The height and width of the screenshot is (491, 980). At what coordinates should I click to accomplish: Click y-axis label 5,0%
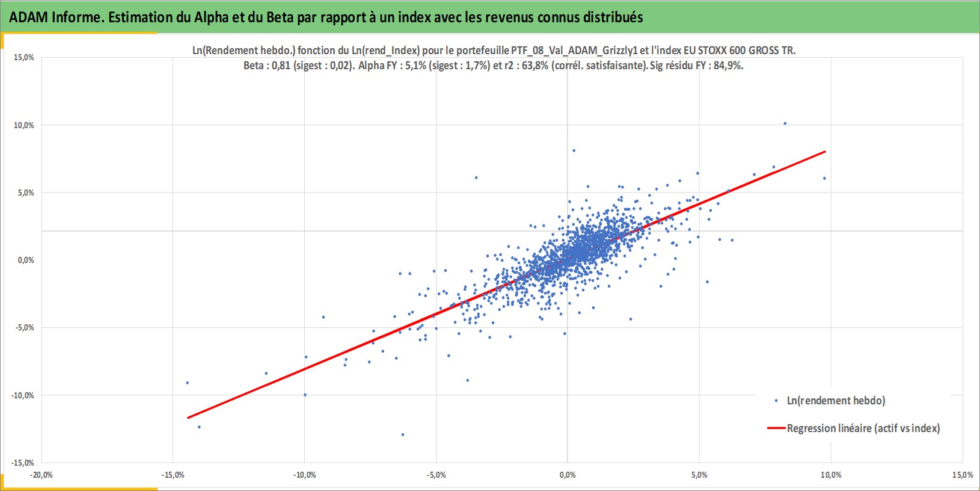pos(26,193)
